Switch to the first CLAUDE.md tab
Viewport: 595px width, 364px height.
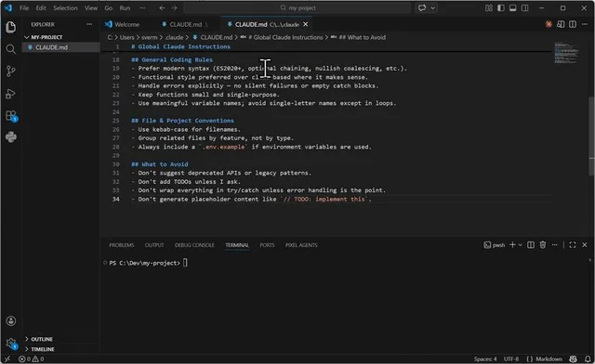pos(186,24)
